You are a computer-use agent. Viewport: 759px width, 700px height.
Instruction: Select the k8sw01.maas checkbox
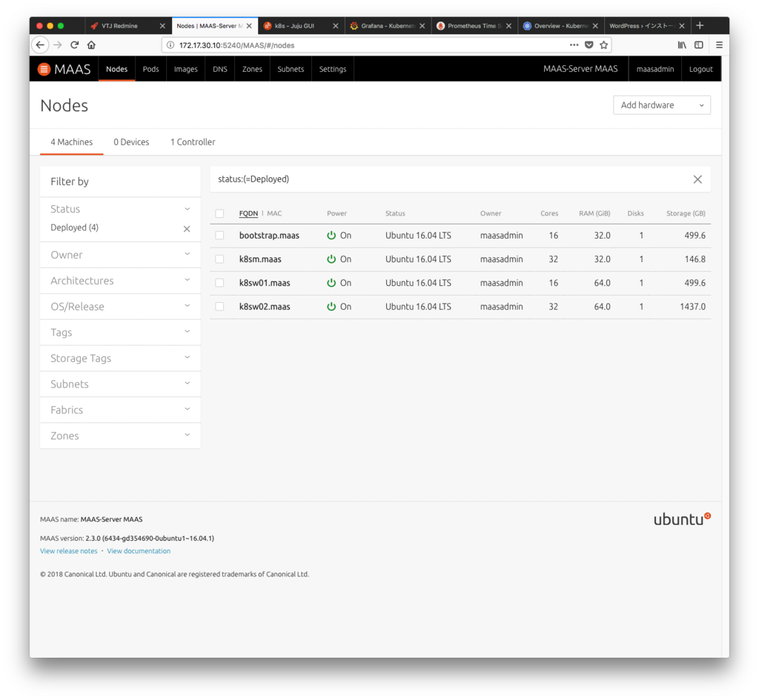[219, 282]
